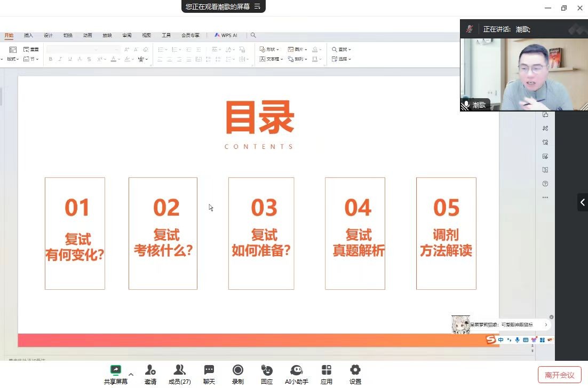
Task: Switch to the 插入 ribbon tab
Action: [28, 35]
